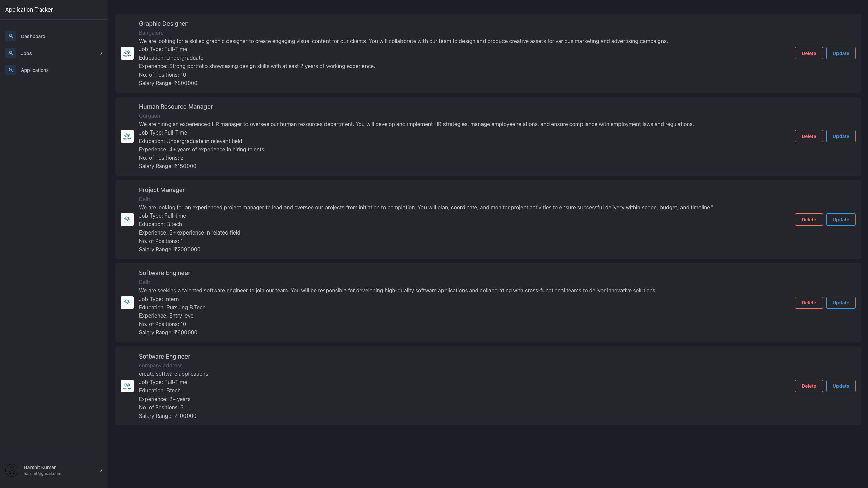Viewport: 868px width, 488px height.
Task: Select Jobs in the sidebar menu
Action: [x=26, y=53]
